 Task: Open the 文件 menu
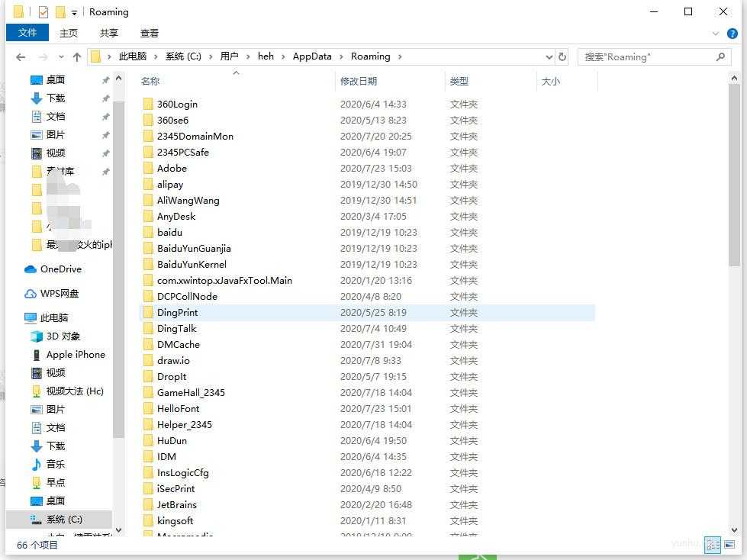click(x=27, y=33)
